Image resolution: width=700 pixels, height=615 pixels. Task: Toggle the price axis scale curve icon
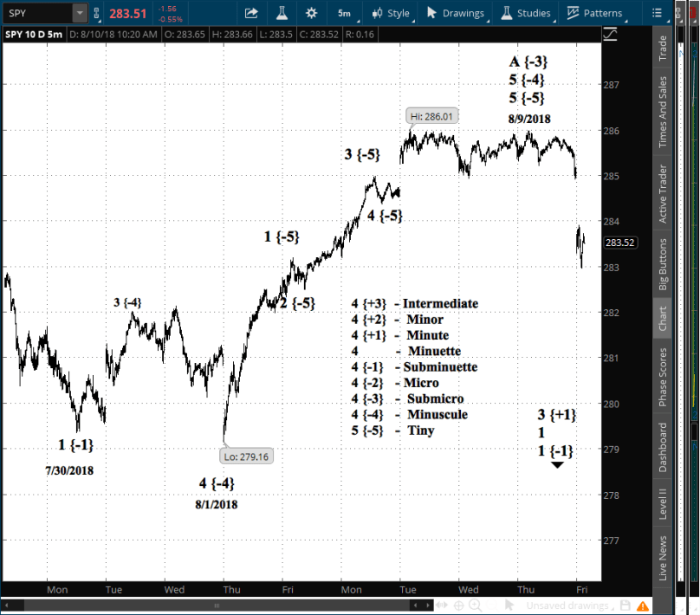611,34
